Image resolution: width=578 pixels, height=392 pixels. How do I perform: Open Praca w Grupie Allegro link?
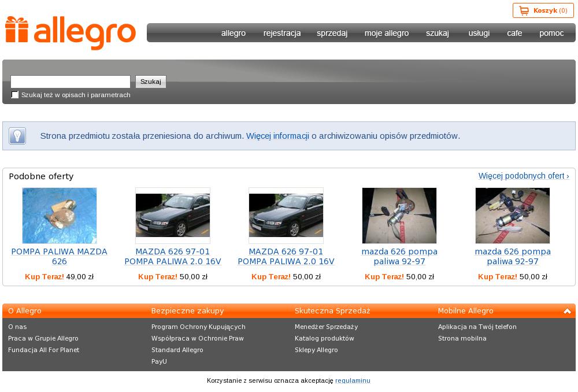pos(43,339)
